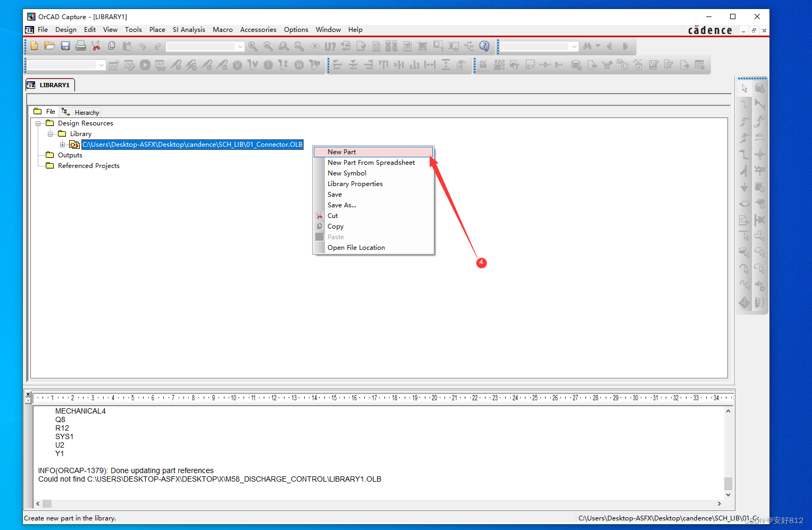Viewport: 812px width, 530px height.
Task: Select the Outputs folder in tree
Action: (70, 155)
